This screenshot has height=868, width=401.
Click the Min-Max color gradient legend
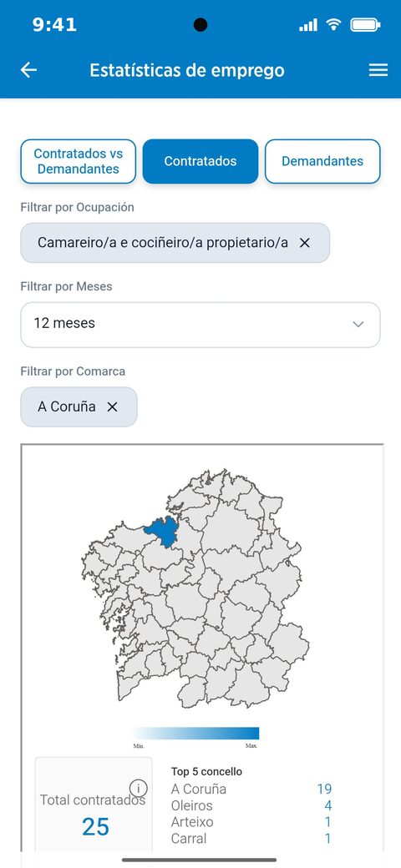(x=196, y=734)
